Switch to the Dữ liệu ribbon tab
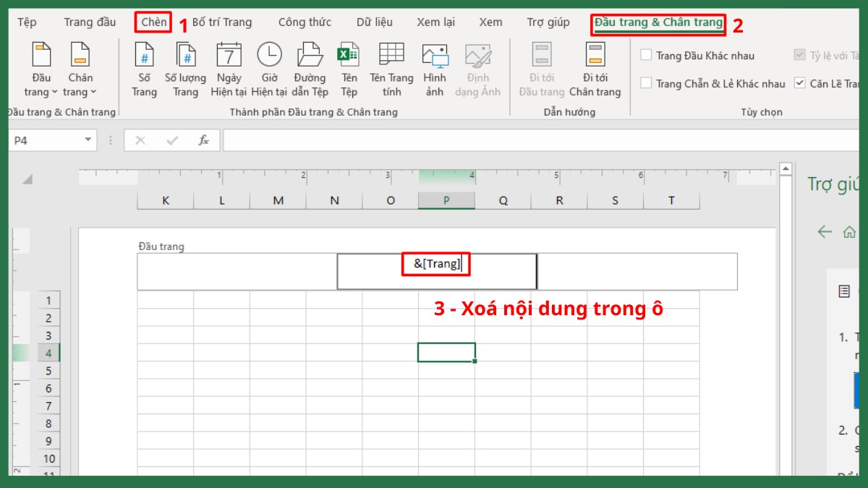The width and height of the screenshot is (868, 488). (374, 22)
